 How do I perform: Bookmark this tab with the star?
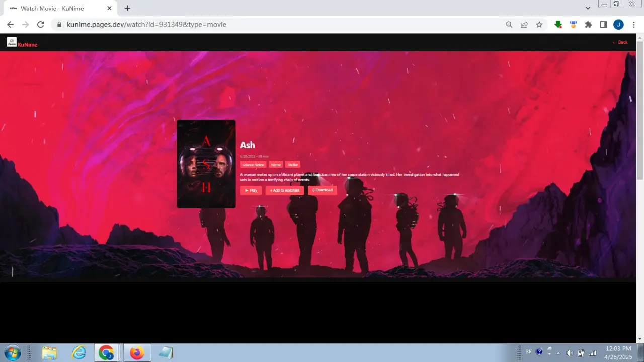(539, 24)
